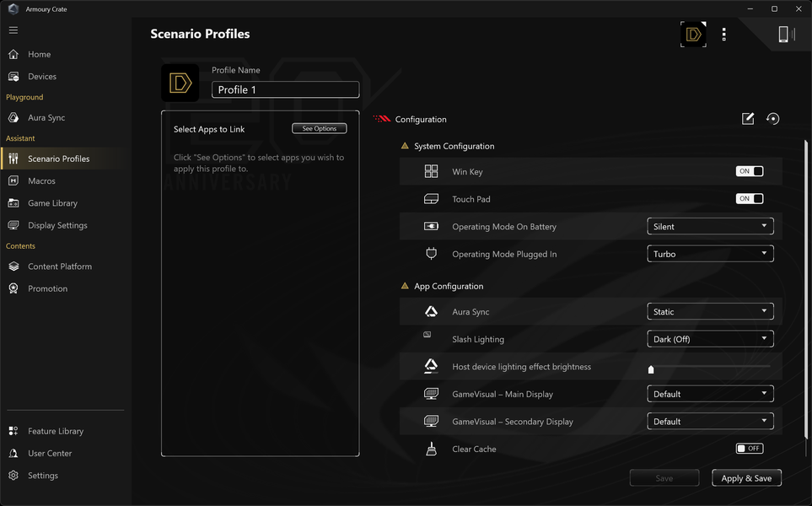Click the Touch Pad icon

tap(431, 199)
